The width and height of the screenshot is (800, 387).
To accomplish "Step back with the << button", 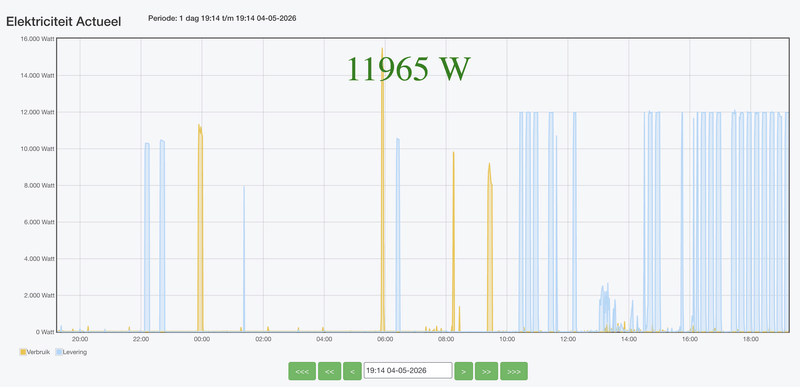I will 330,371.
